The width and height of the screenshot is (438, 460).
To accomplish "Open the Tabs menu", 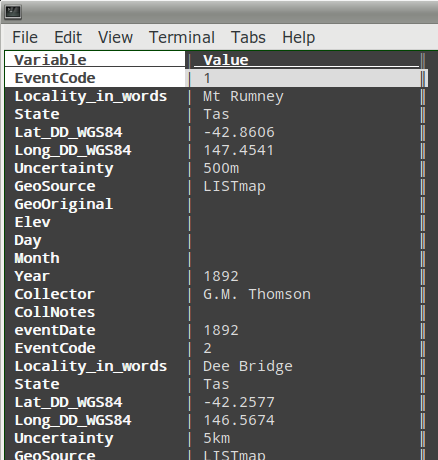I will tap(248, 37).
